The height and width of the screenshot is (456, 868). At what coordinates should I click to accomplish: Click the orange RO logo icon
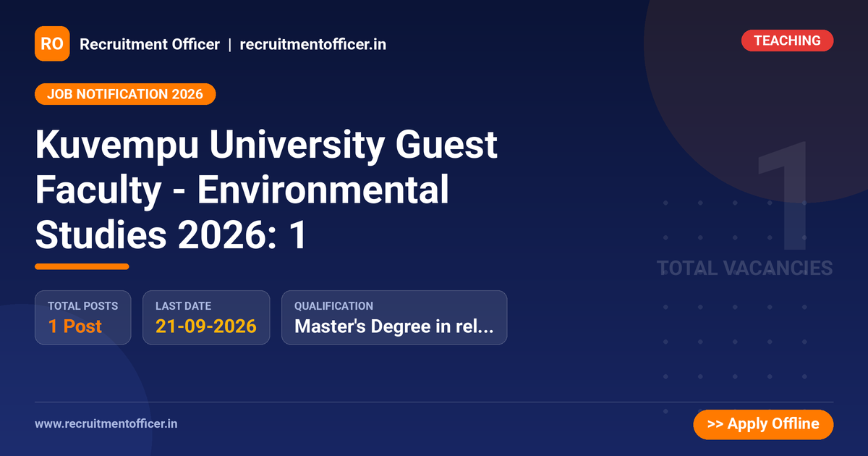(52, 43)
